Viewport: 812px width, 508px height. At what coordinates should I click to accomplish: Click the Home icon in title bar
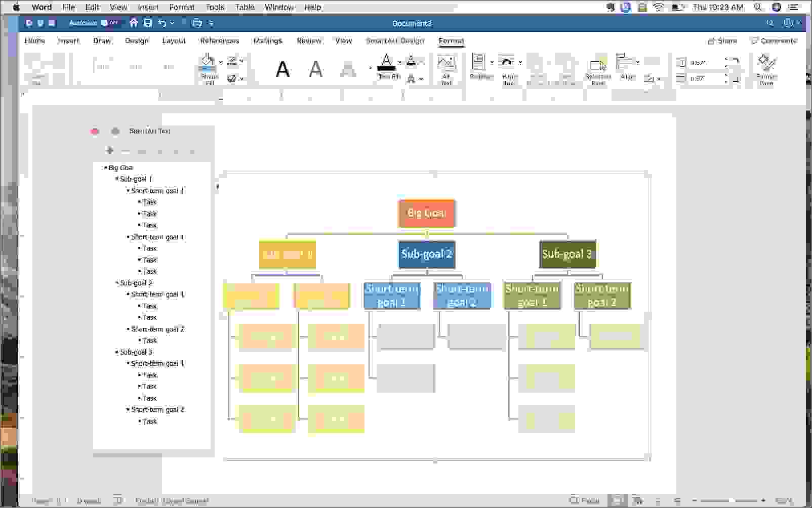click(x=134, y=23)
